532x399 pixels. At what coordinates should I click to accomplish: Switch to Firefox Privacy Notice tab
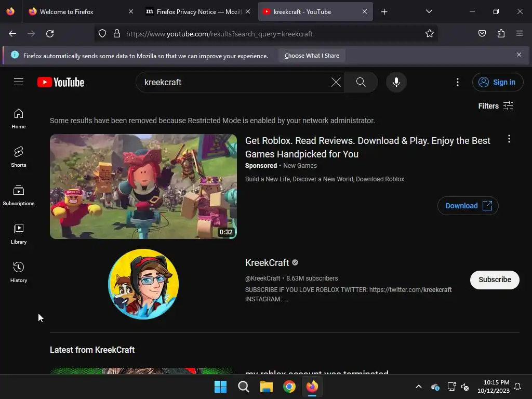point(198,11)
